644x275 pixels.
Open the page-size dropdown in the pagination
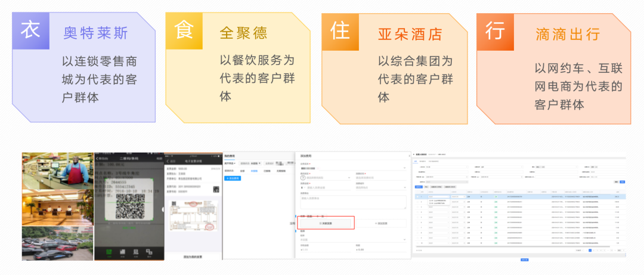[579, 251]
